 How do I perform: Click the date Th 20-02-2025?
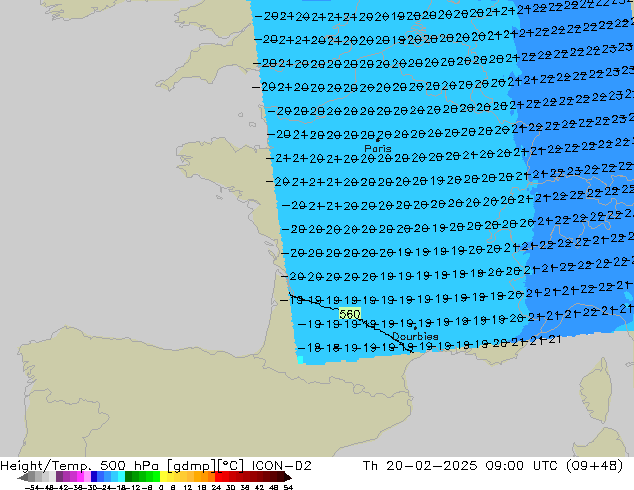(420, 466)
